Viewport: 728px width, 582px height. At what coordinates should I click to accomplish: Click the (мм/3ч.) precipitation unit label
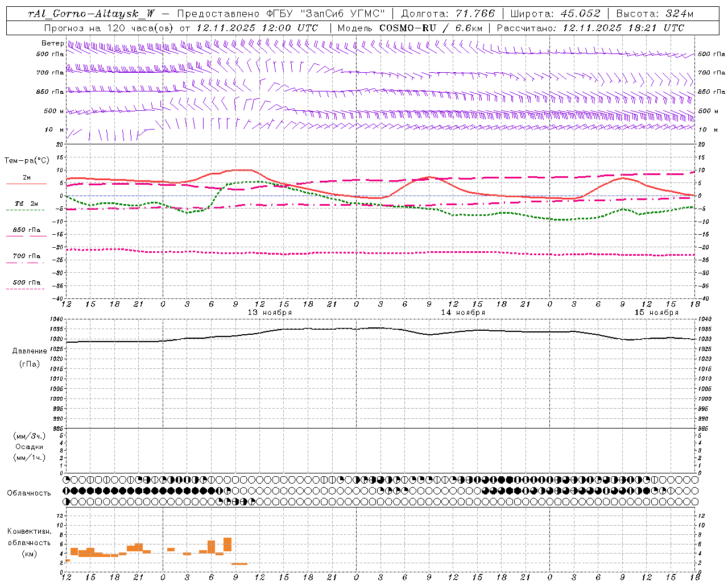[30, 436]
